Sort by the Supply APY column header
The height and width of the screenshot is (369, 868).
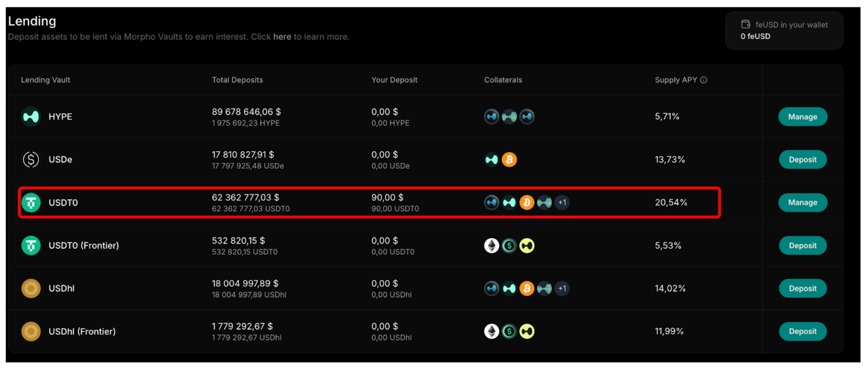tap(675, 80)
